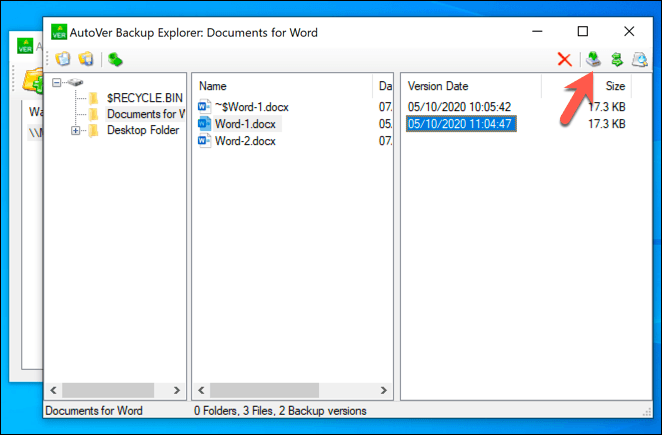Click the drive icon at tree root
This screenshot has height=435, width=662.
tap(75, 82)
